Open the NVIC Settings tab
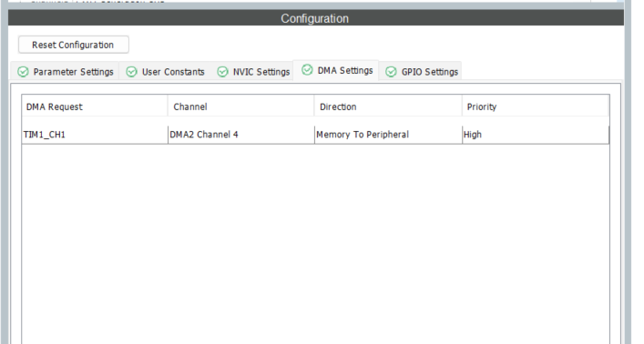 [x=253, y=72]
